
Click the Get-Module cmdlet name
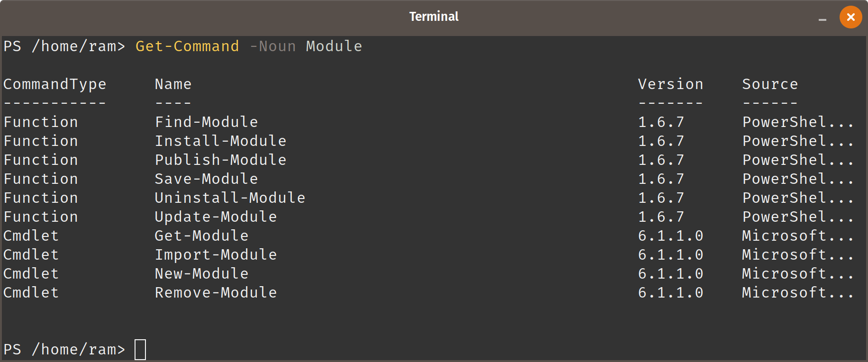click(x=202, y=236)
